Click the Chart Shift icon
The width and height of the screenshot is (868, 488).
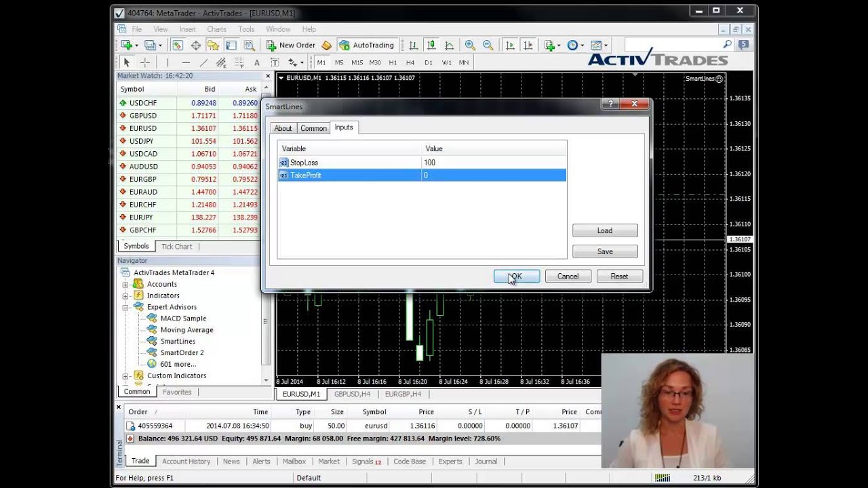pyautogui.click(x=528, y=45)
